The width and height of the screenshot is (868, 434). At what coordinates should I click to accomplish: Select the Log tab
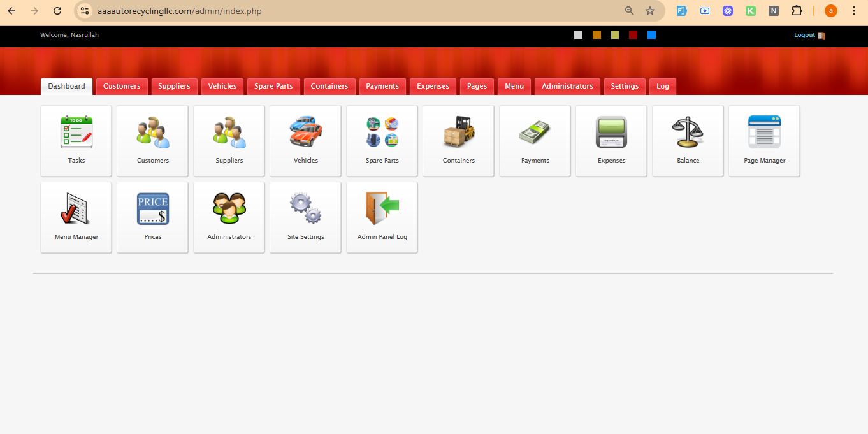point(663,86)
